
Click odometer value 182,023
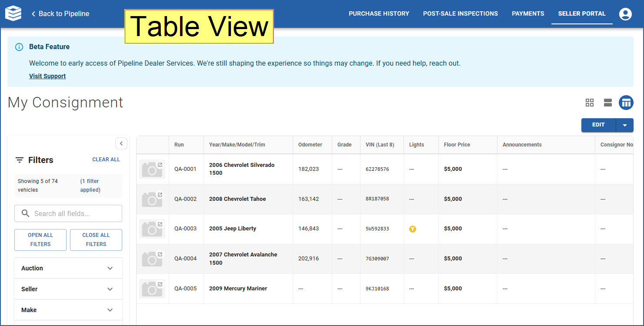[x=309, y=169]
